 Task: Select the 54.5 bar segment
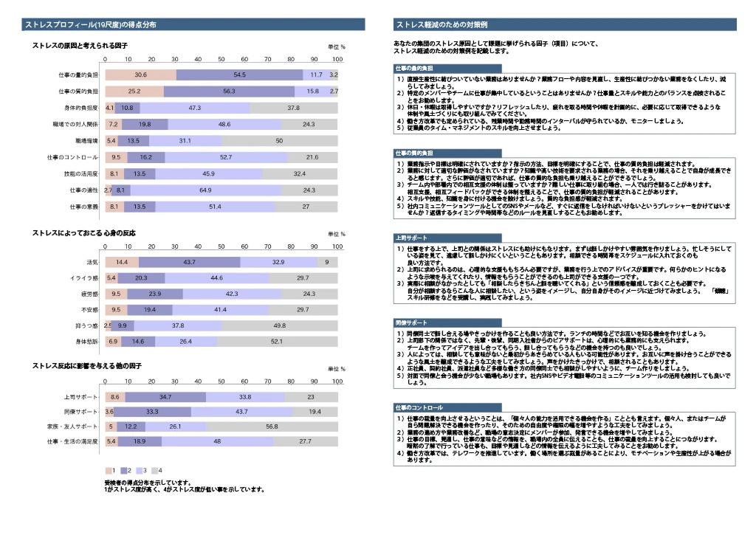240,75
